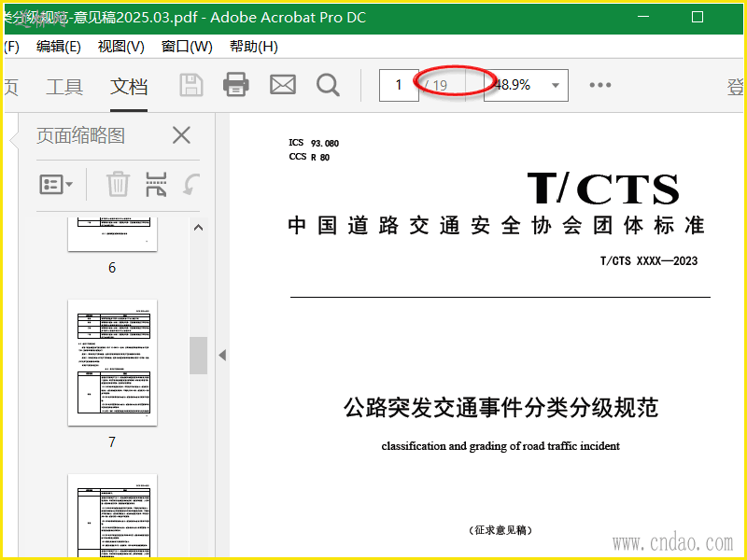Click the English subtitle classification and grading

click(x=500, y=446)
